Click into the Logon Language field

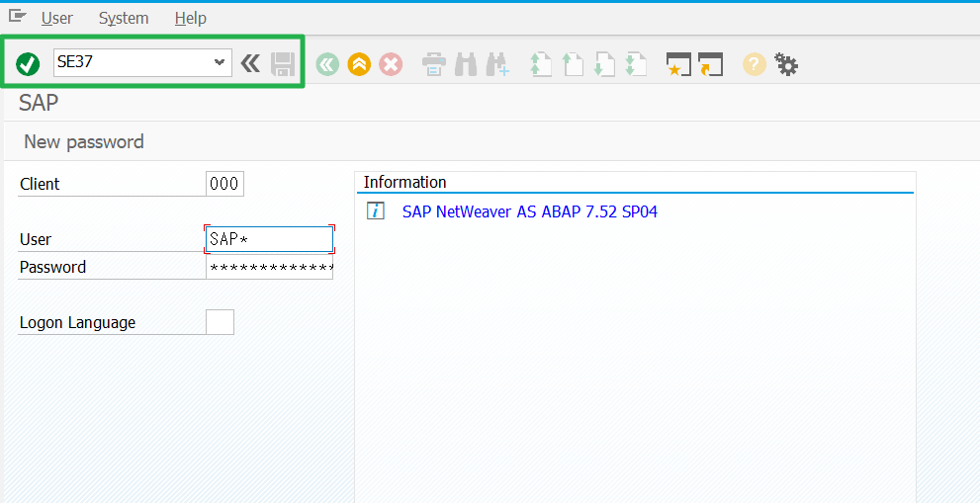pyautogui.click(x=220, y=322)
